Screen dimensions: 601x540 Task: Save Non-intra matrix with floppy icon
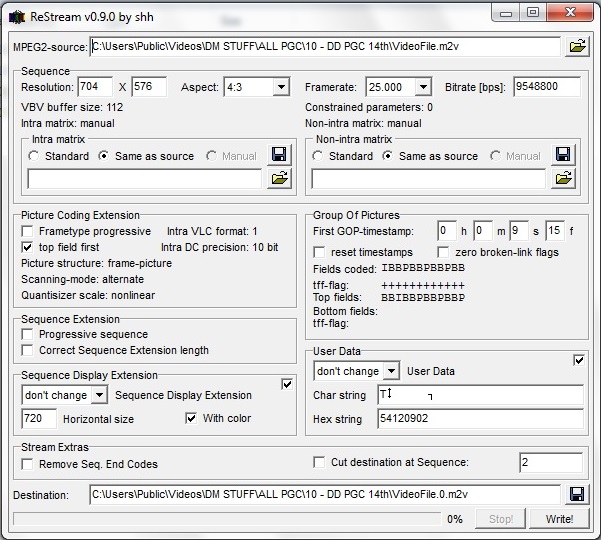[x=563, y=155]
